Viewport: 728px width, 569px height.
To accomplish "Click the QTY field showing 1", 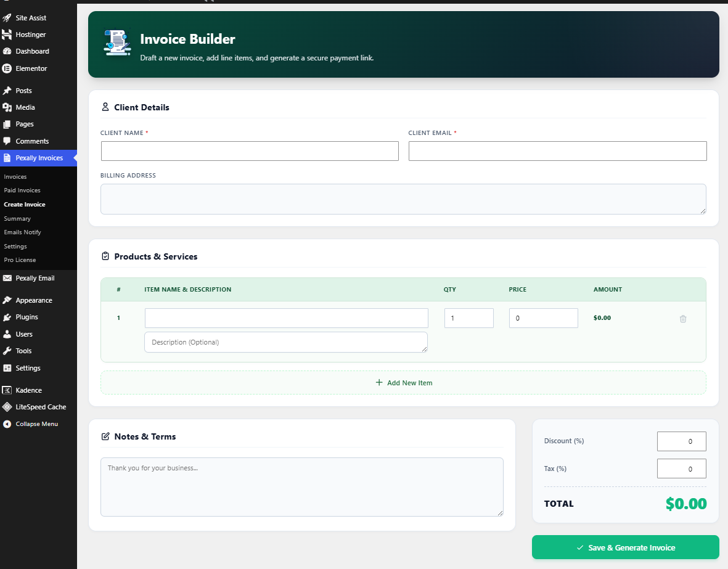I will 469,318.
